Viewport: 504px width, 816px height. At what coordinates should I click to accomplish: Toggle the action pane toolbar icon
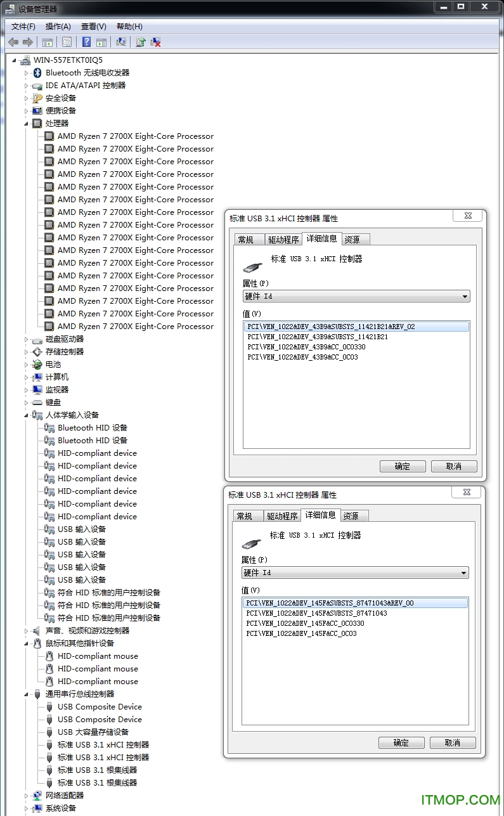(x=101, y=42)
